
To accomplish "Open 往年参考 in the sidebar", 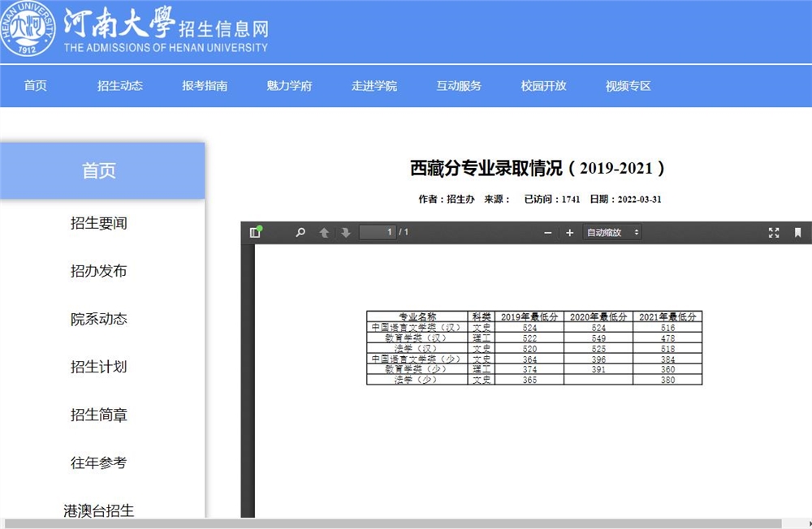I will point(99,462).
